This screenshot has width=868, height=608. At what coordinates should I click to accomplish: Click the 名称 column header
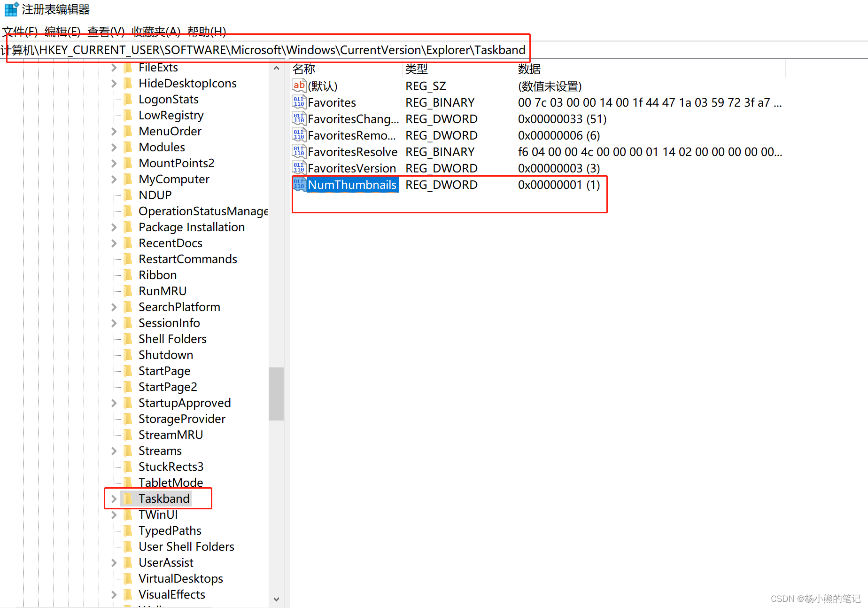point(346,69)
